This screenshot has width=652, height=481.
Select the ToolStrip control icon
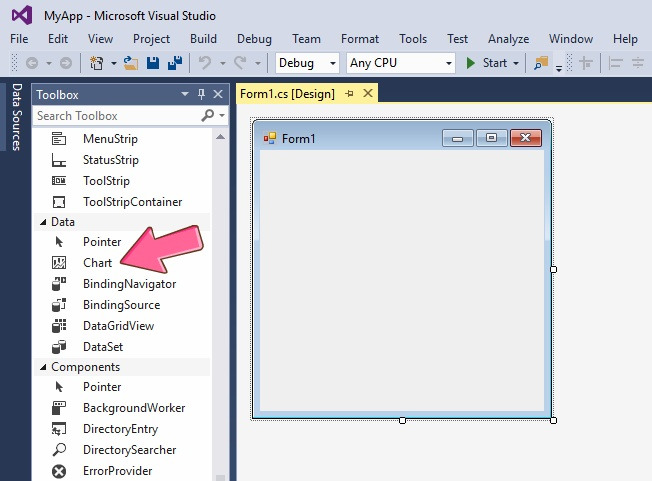[x=59, y=181]
